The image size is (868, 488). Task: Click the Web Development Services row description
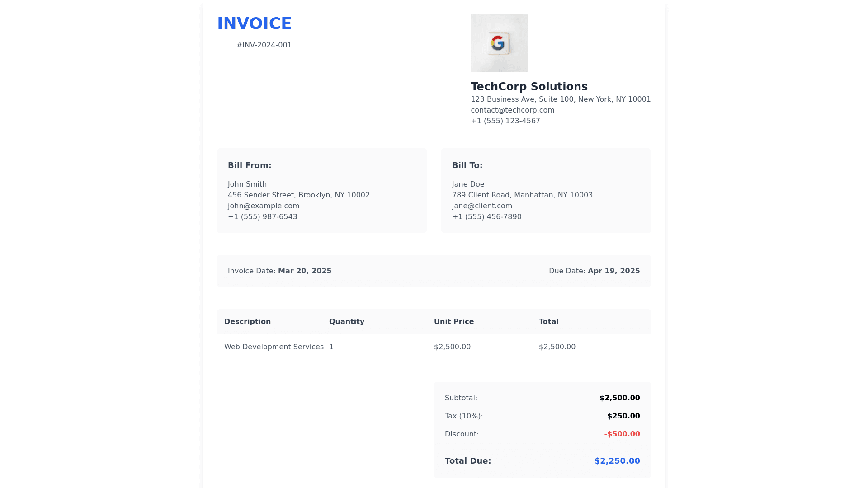pyautogui.click(x=274, y=347)
